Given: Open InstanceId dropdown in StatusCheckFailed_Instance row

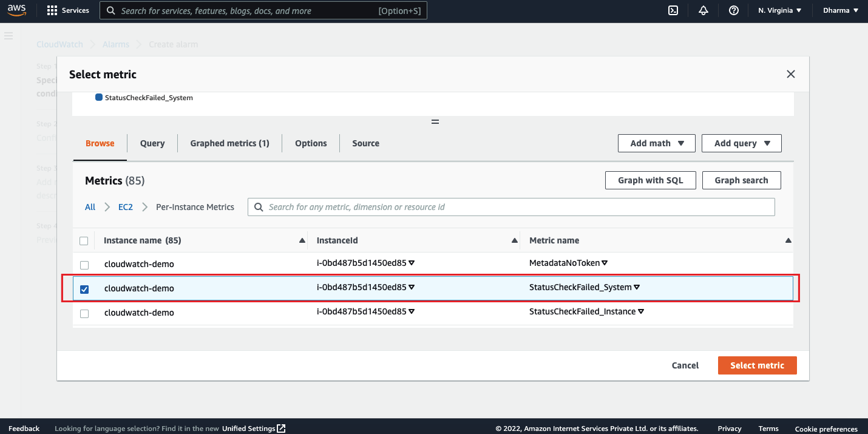Looking at the screenshot, I should pos(412,311).
